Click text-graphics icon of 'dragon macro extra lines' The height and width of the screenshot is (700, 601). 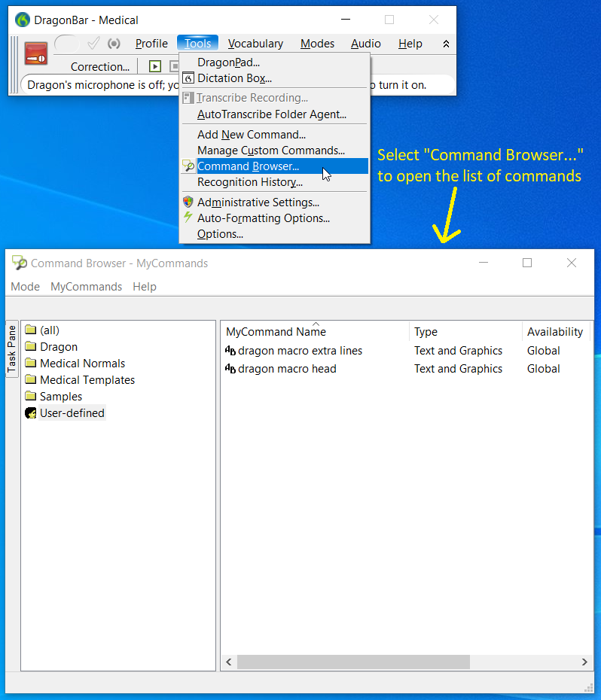(x=230, y=351)
